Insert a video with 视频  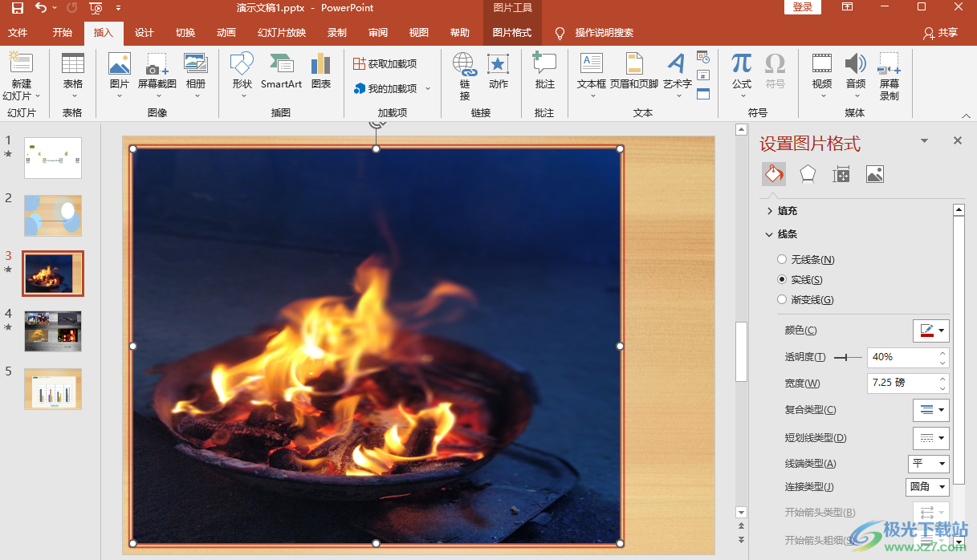click(822, 77)
